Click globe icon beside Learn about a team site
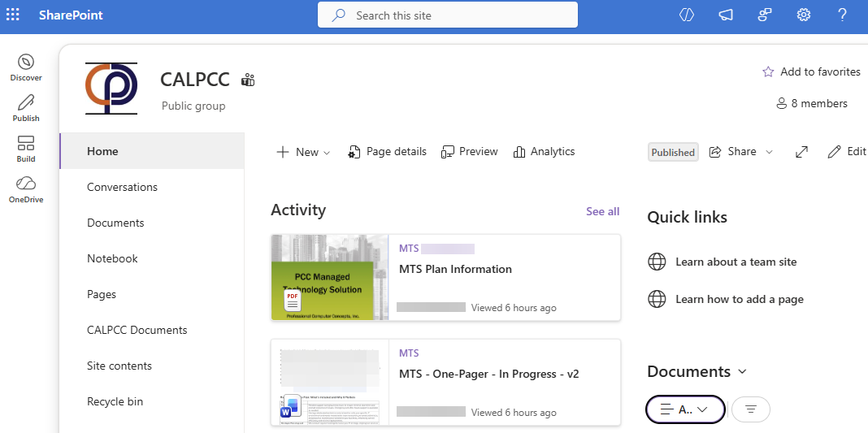Screen dimensions: 868x433 [x=657, y=262]
